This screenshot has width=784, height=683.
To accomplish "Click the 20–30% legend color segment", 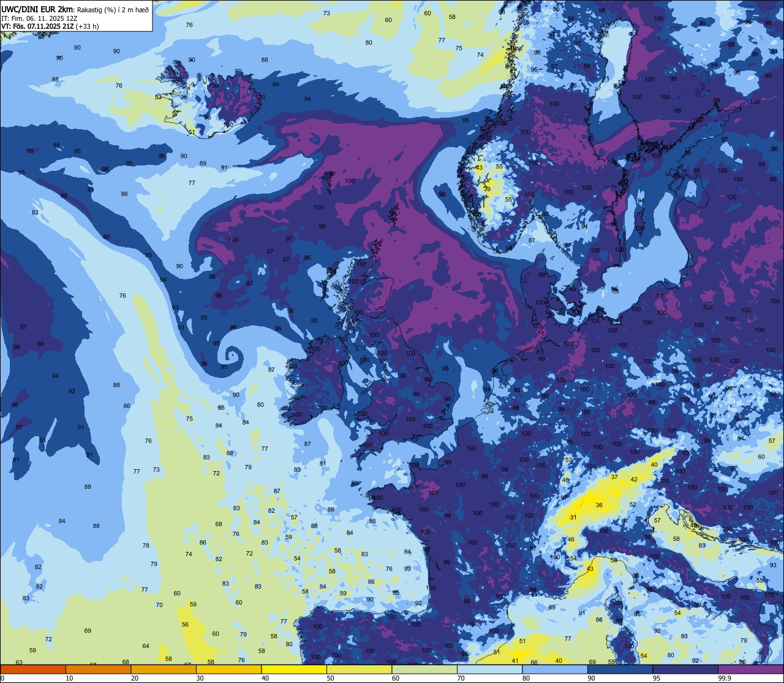I will [x=164, y=669].
